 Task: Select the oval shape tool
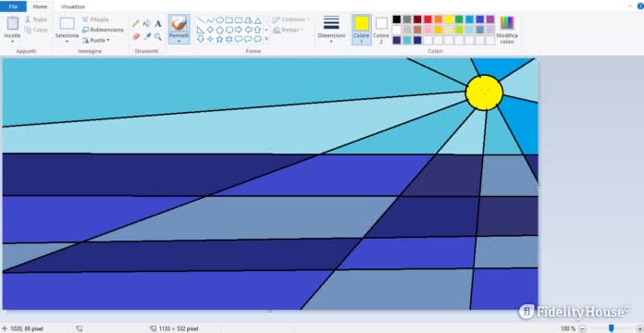point(219,20)
